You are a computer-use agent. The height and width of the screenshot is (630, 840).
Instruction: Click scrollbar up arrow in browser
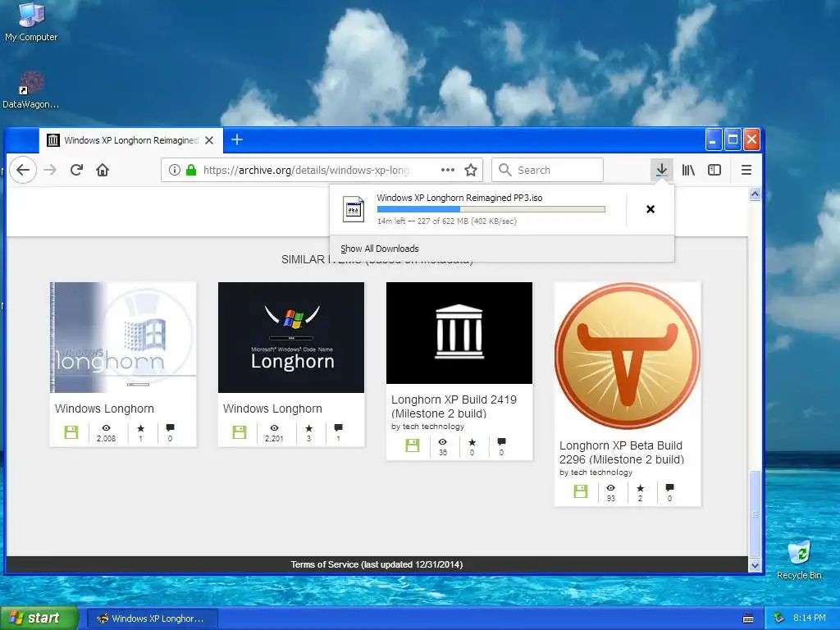click(755, 194)
